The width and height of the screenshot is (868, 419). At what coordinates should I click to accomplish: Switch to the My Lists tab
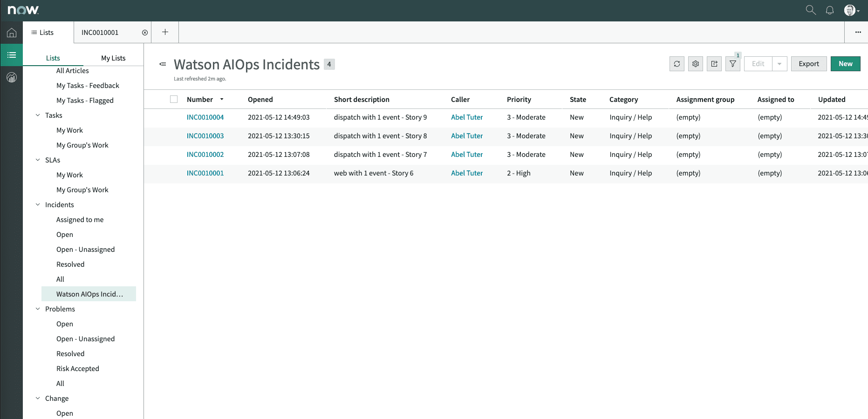tap(113, 58)
